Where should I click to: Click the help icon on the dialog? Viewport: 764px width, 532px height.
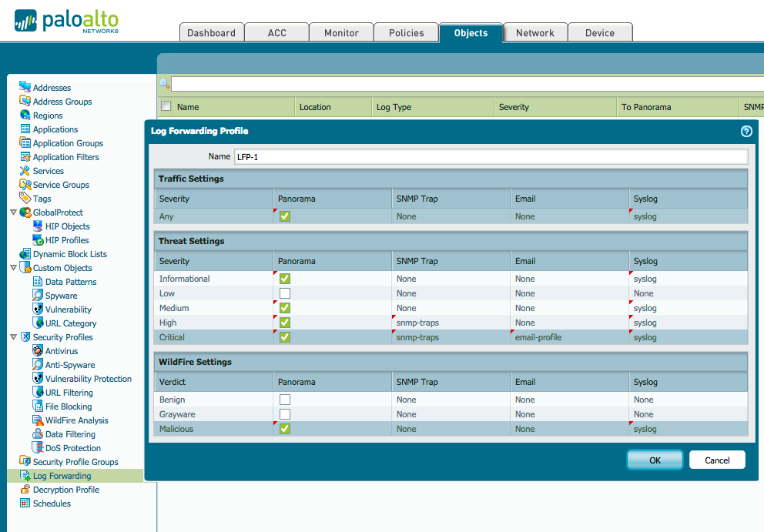(x=746, y=132)
